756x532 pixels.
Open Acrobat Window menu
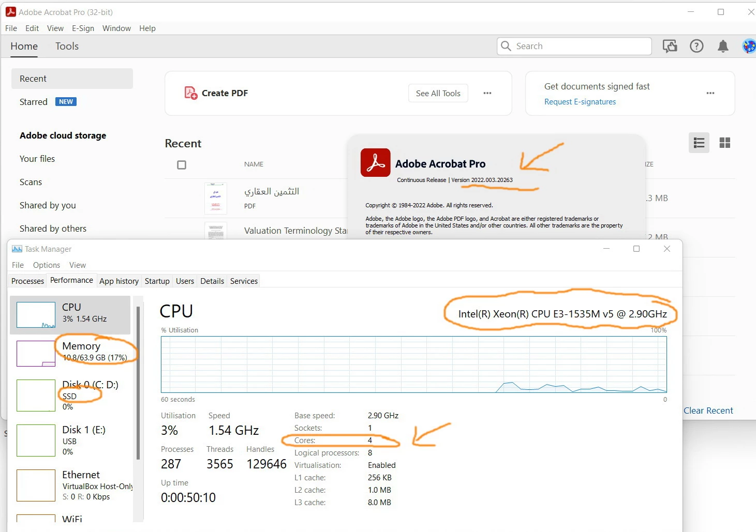(116, 28)
